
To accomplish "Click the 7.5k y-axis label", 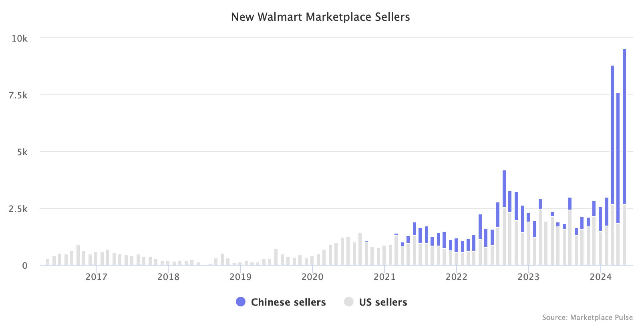I will tap(18, 95).
